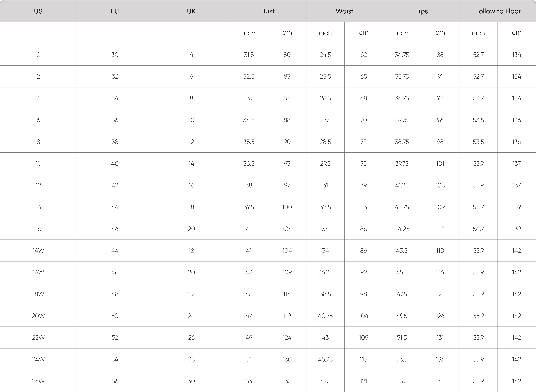The width and height of the screenshot is (536, 392).
Task: Click US size 26W cell
Action: [x=38, y=381]
